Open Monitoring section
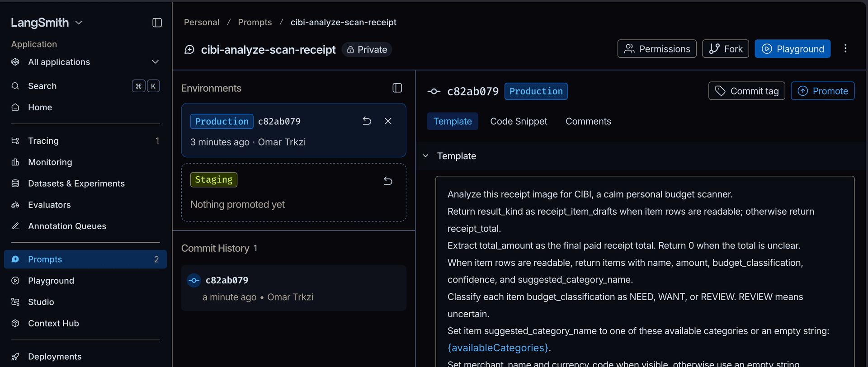 (85, 162)
